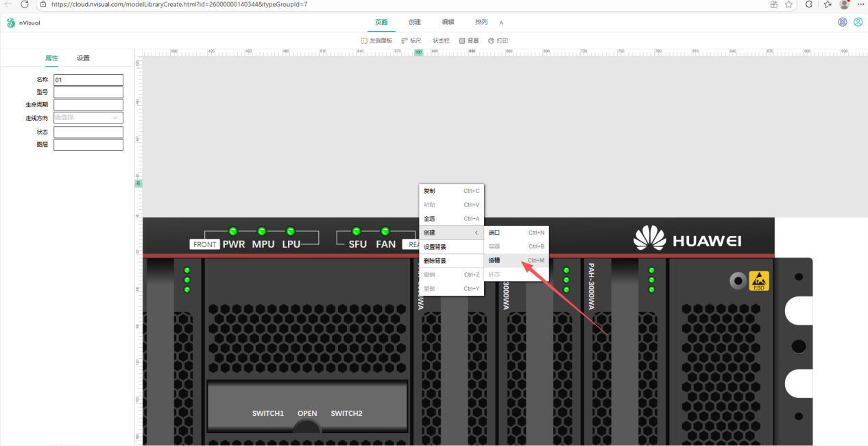Toggle the 左侧面板 left panel icon
The width and height of the screenshot is (868, 446).
click(x=364, y=41)
